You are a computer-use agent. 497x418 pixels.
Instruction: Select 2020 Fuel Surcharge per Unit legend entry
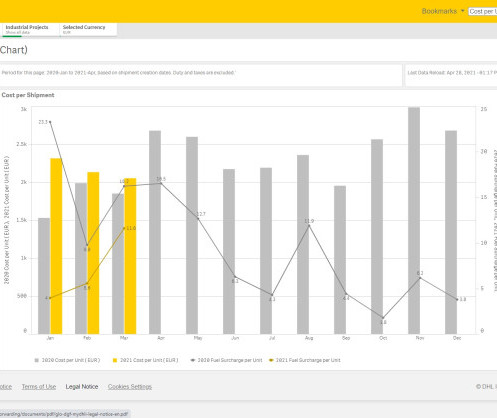click(226, 360)
